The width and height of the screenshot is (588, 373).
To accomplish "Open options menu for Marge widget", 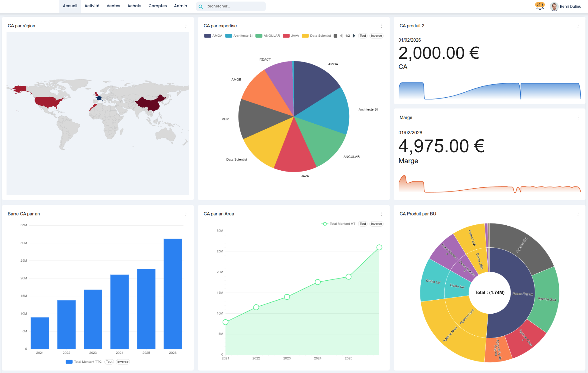I will [x=578, y=118].
